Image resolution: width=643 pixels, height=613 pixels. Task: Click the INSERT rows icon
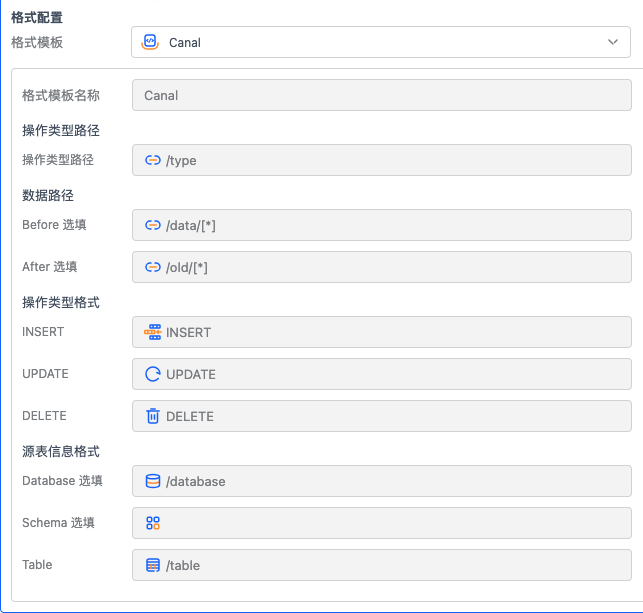tap(153, 332)
